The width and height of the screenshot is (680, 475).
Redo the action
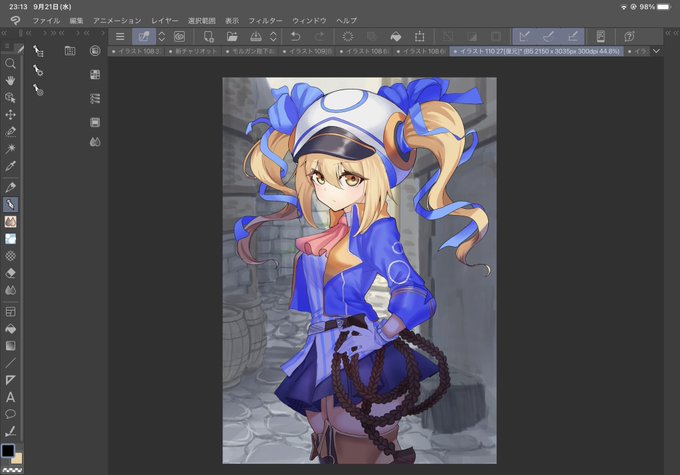[x=320, y=36]
